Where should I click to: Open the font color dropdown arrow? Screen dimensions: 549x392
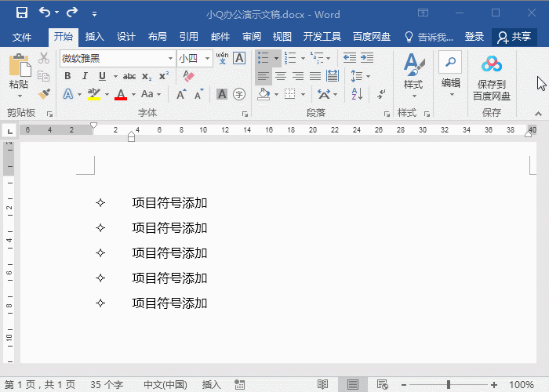[x=133, y=94]
